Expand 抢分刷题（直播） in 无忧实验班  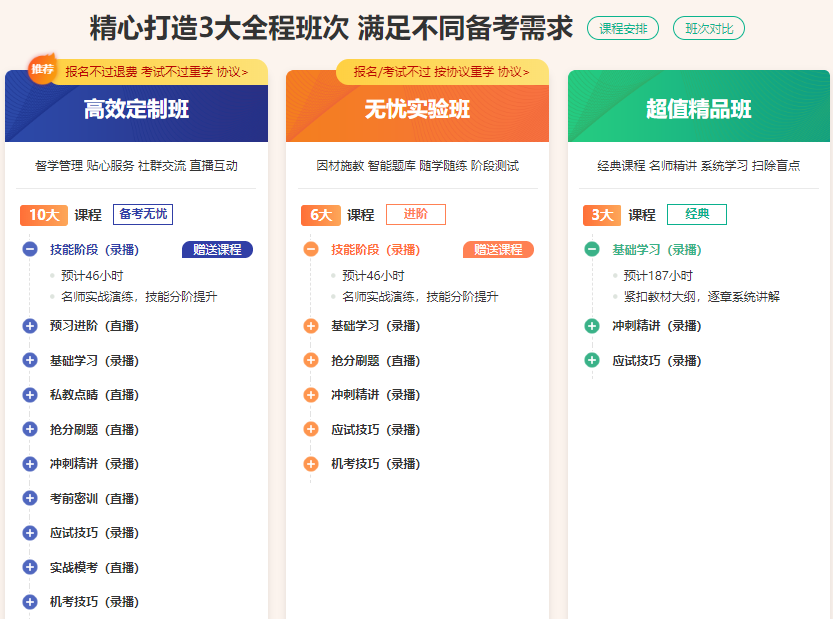[311, 360]
